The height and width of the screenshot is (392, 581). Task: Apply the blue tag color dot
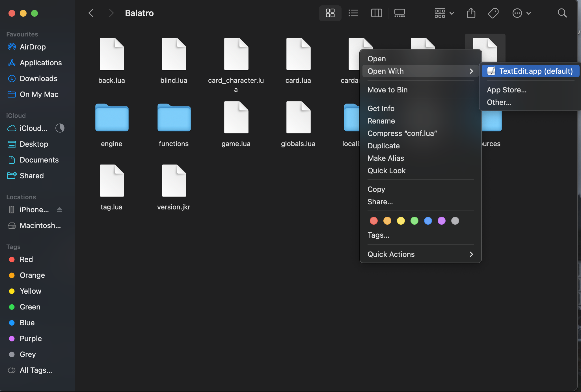point(428,221)
